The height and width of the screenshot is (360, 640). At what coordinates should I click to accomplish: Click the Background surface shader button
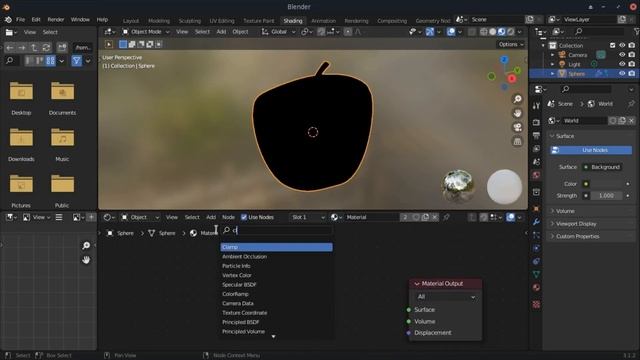(x=602, y=167)
